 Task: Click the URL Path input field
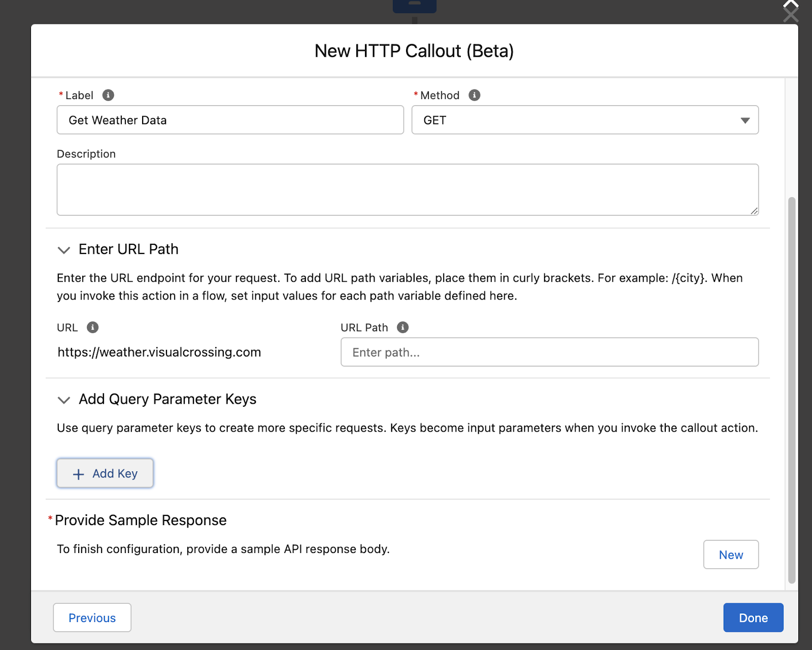[549, 352]
